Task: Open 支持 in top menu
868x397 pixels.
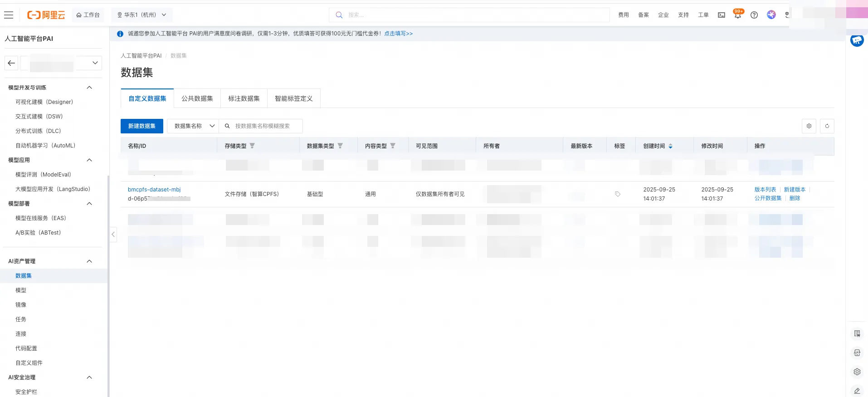Action: (683, 15)
